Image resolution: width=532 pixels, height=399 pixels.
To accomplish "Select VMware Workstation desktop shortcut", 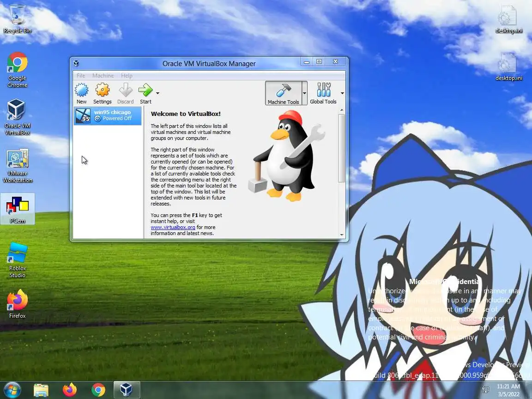I will [17, 166].
